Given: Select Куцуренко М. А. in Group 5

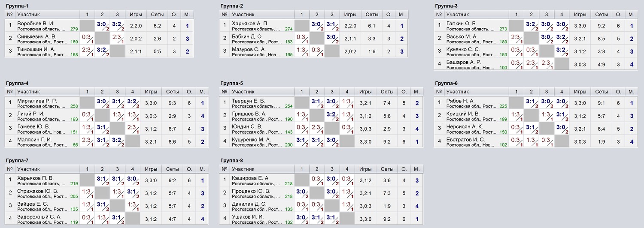Looking at the screenshot, I should [x=251, y=139].
